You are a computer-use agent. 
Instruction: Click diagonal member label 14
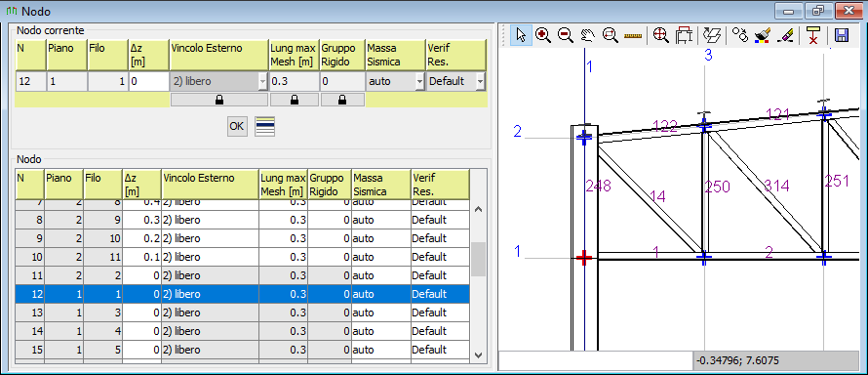pos(657,196)
